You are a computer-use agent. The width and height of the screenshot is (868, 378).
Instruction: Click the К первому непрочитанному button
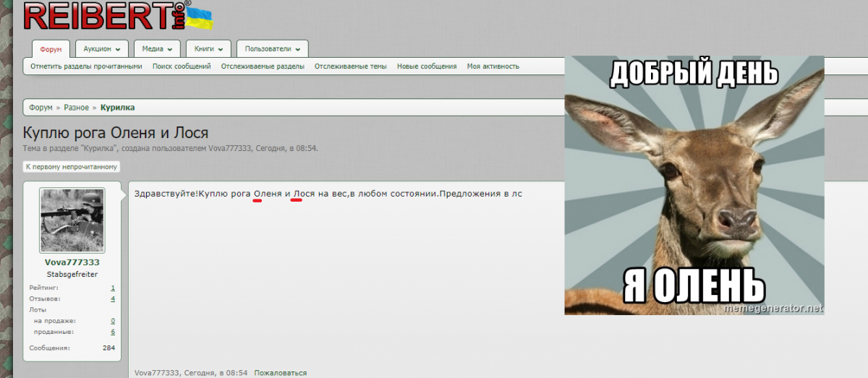point(72,167)
